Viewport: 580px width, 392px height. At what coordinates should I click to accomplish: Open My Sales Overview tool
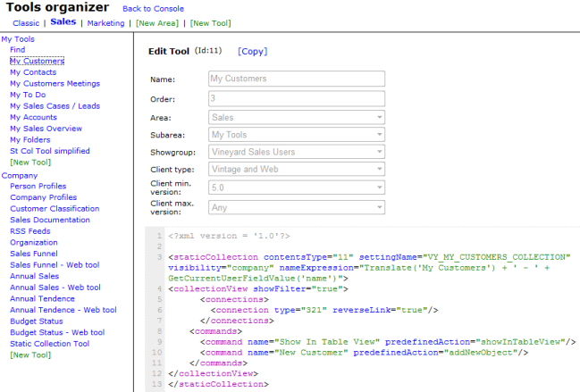46,129
